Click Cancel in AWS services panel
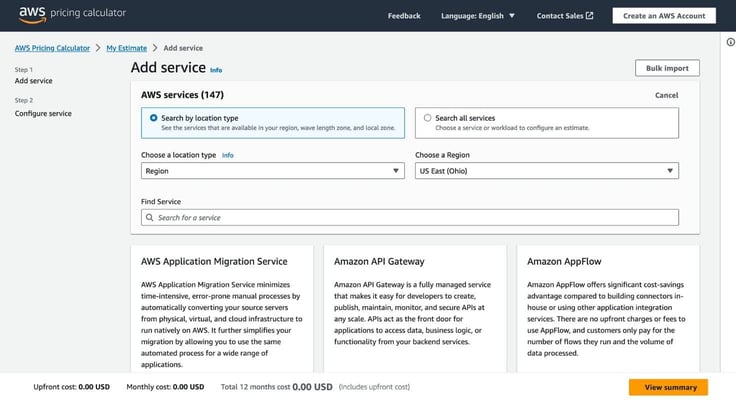This screenshot has height=400, width=736. click(667, 95)
